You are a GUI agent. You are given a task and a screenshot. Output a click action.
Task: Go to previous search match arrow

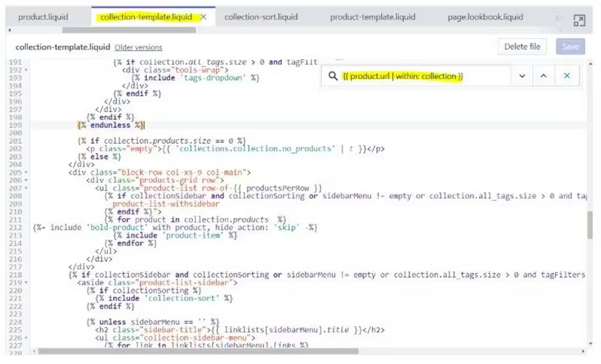(x=543, y=76)
